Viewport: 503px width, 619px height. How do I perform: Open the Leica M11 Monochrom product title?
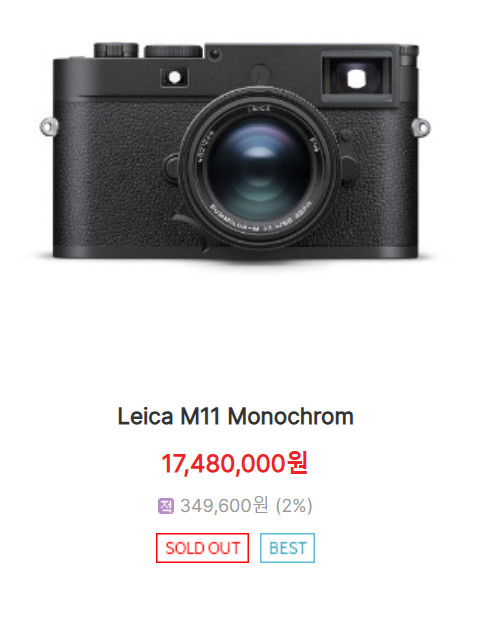tap(235, 416)
